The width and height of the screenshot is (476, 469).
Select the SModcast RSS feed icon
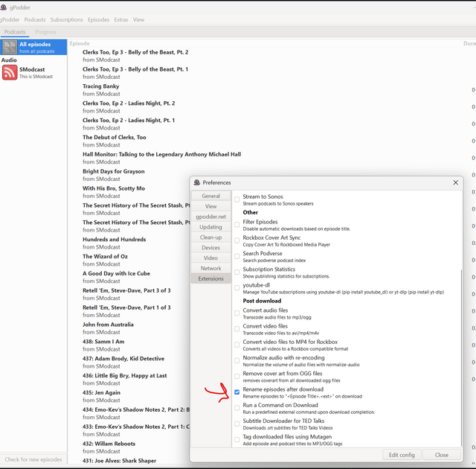coord(10,73)
